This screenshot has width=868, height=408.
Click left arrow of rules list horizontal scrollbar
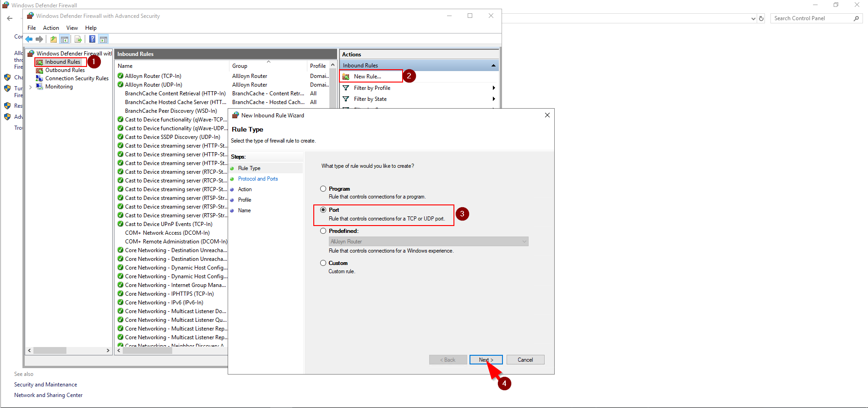click(119, 350)
